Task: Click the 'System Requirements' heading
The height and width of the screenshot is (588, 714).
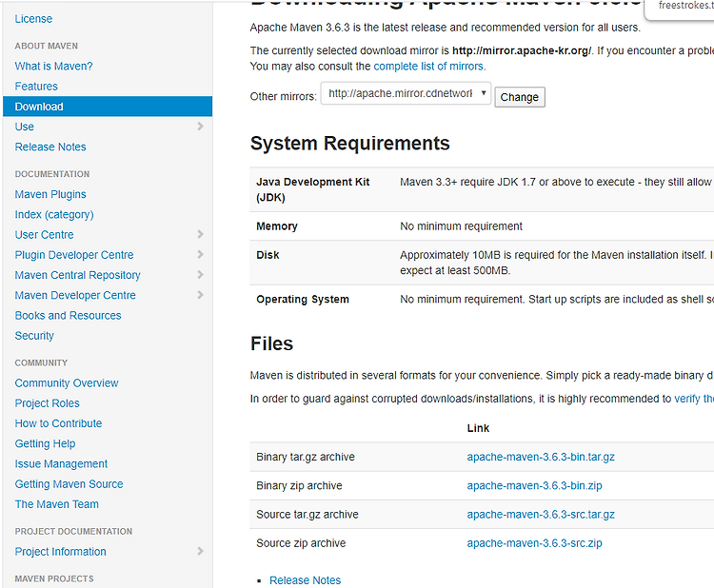Action: (x=349, y=143)
